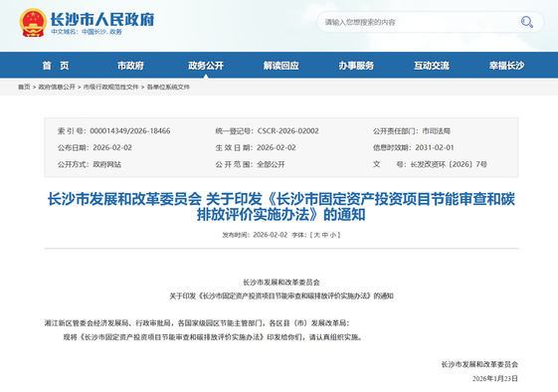The image size is (558, 392).
Task: Open the 政务公开 navigation menu item
Action: point(206,66)
